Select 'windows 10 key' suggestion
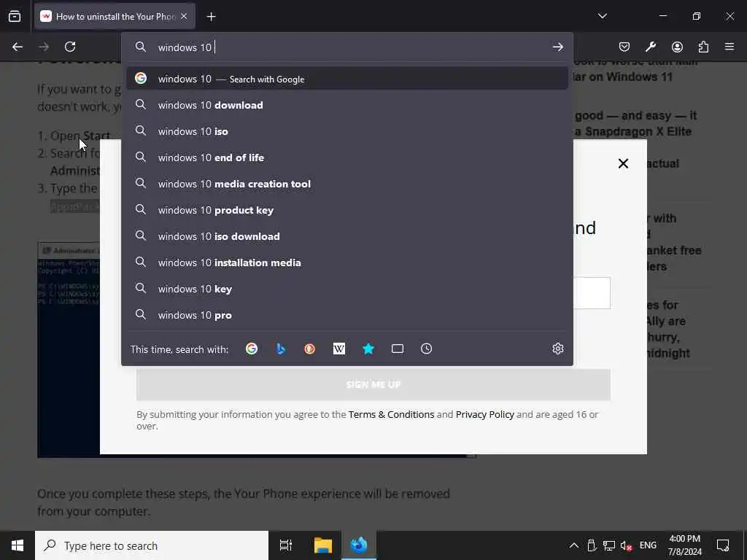 tap(347, 289)
